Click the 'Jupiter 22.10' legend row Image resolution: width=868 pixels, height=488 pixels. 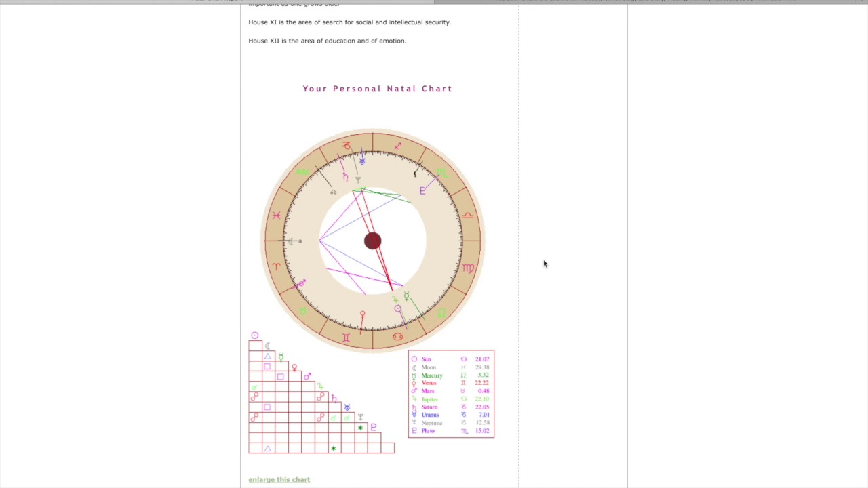point(451,399)
